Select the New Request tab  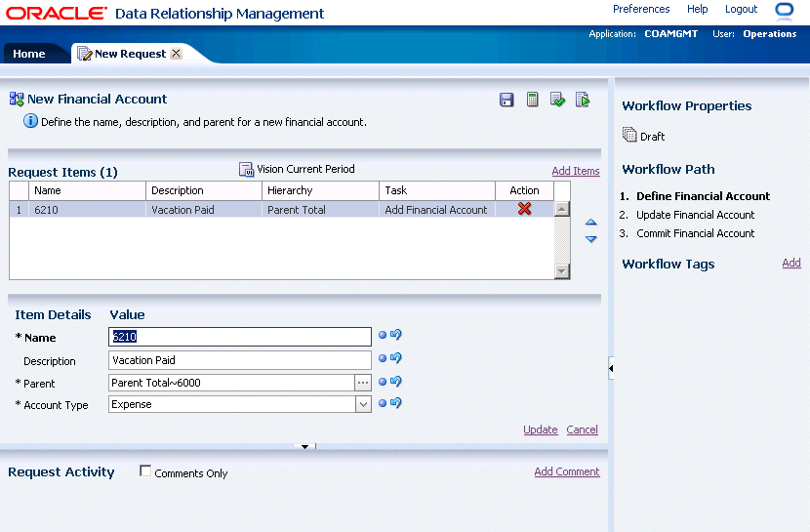[x=130, y=54]
